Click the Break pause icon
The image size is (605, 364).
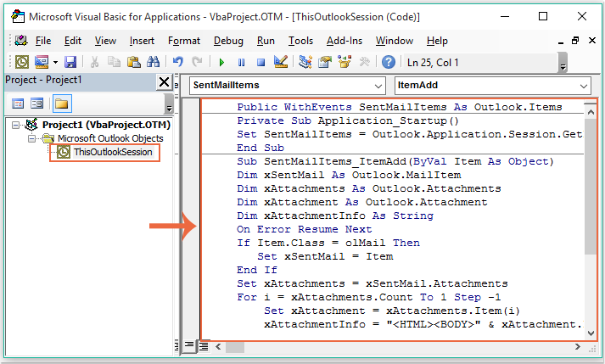242,61
